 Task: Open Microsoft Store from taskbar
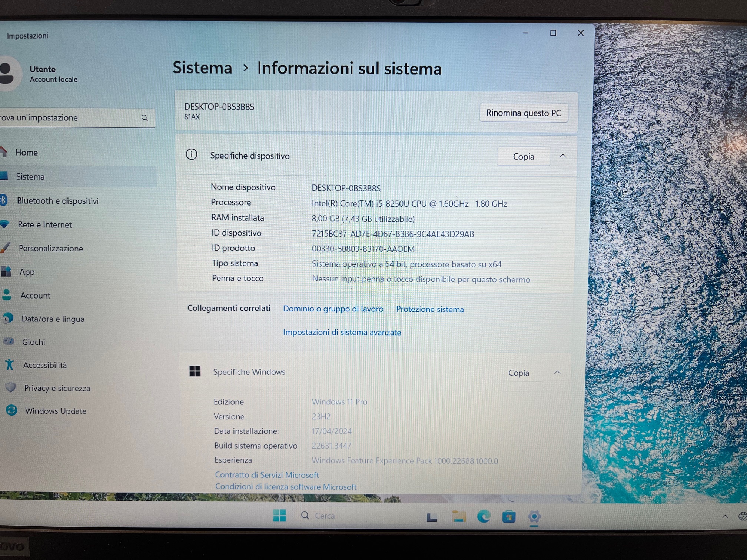click(x=509, y=516)
